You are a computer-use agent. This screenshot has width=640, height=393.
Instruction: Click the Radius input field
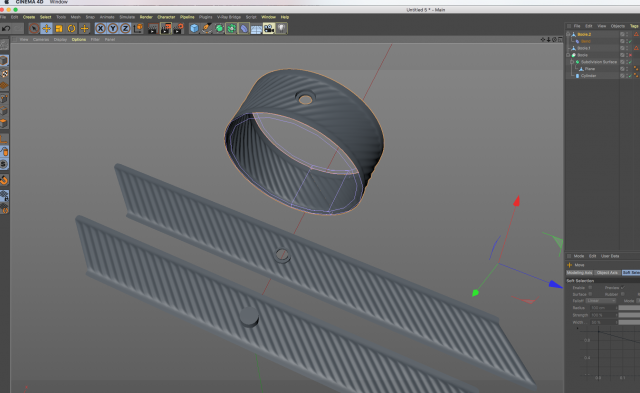(x=603, y=308)
